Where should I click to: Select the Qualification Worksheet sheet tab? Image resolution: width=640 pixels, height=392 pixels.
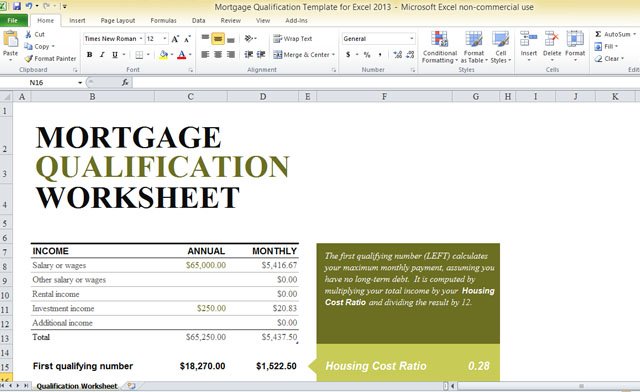[x=77, y=386]
